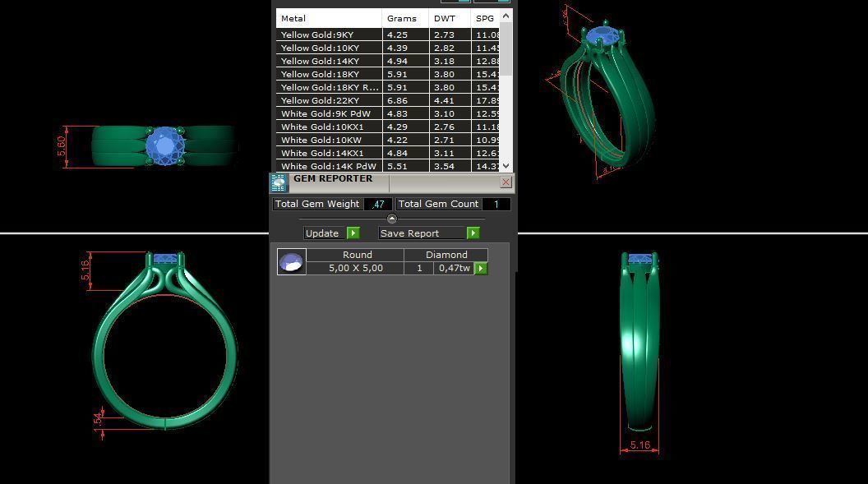Select the Yellow Gold:14KY row
This screenshot has height=484, width=868.
388,61
